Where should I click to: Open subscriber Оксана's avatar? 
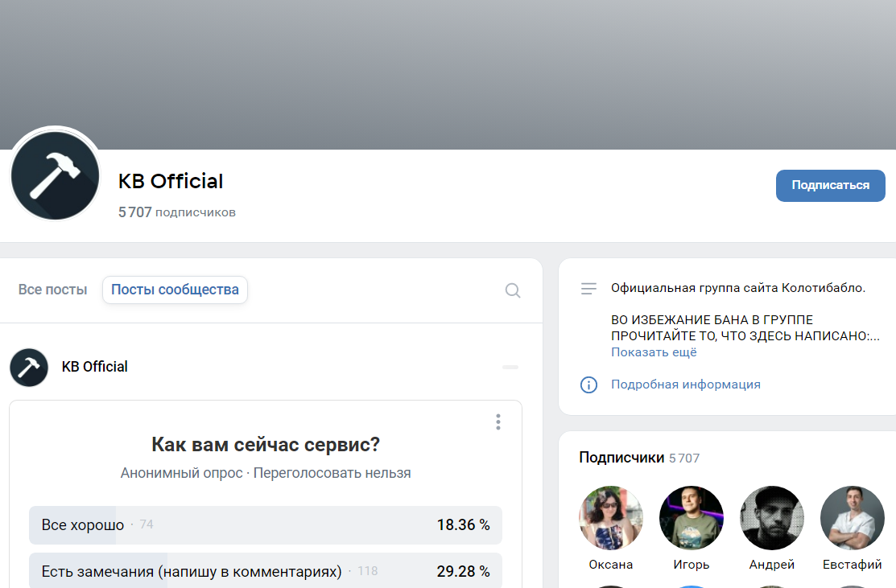tap(611, 518)
